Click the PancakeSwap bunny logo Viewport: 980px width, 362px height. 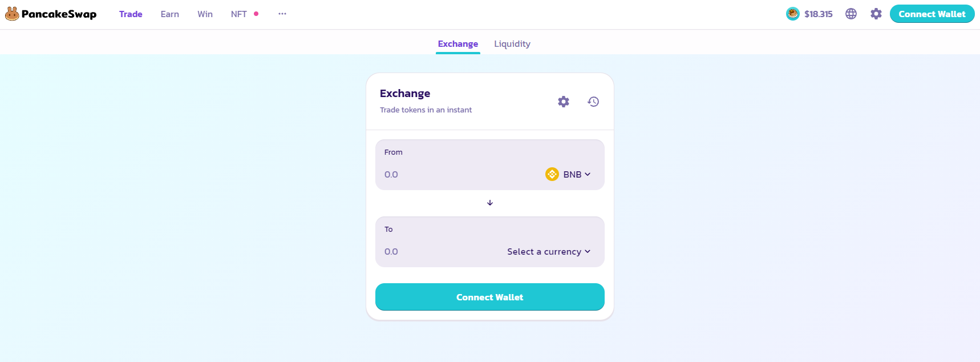[x=12, y=14]
